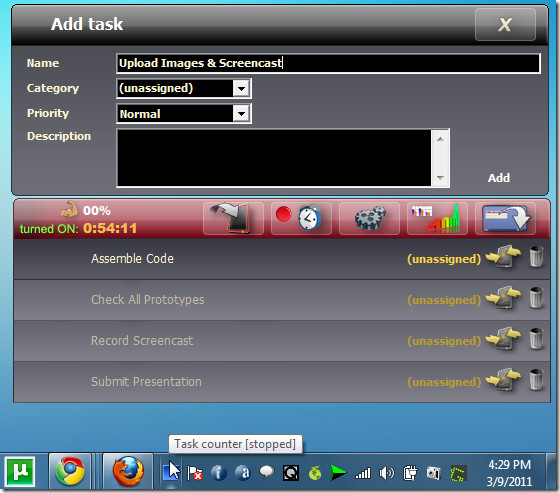Viewport: 560px width, 493px height.
Task: Open settings via the gears icon
Action: [x=369, y=218]
